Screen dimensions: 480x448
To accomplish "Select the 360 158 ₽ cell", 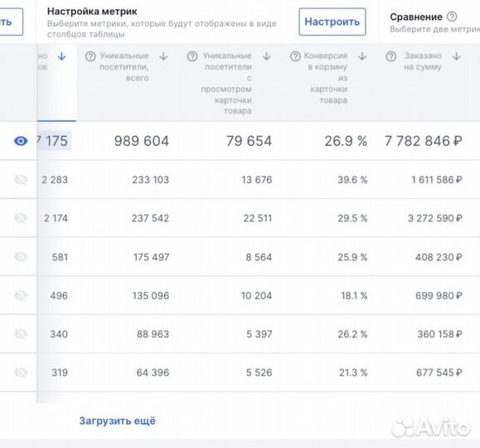I will point(440,334).
